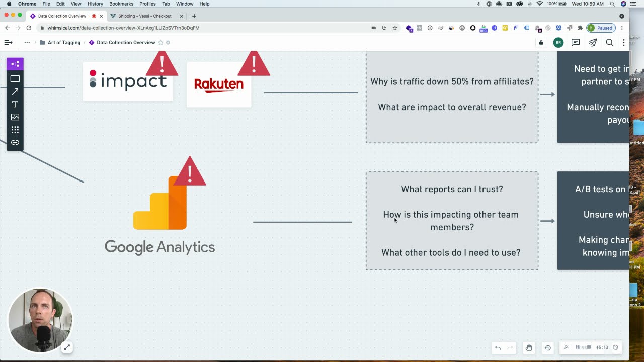This screenshot has width=644, height=362.
Task: Expand the webcam bubble
Action: pos(67,347)
